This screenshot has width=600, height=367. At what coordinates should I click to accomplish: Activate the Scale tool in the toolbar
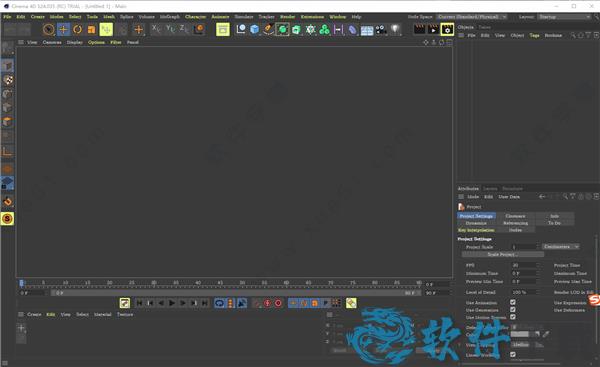(x=91, y=29)
